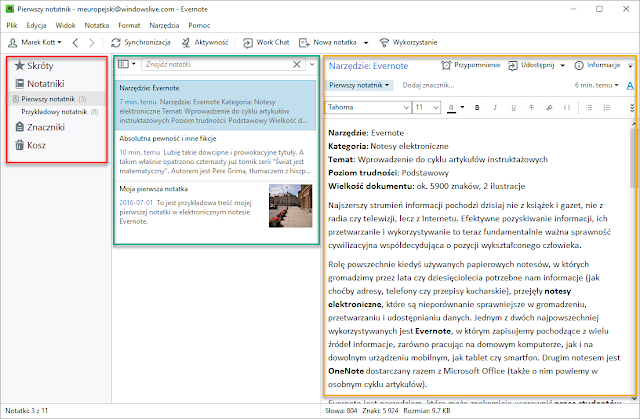This screenshot has width=640, height=419.
Task: Toggle underline formatting
Action: click(x=513, y=108)
